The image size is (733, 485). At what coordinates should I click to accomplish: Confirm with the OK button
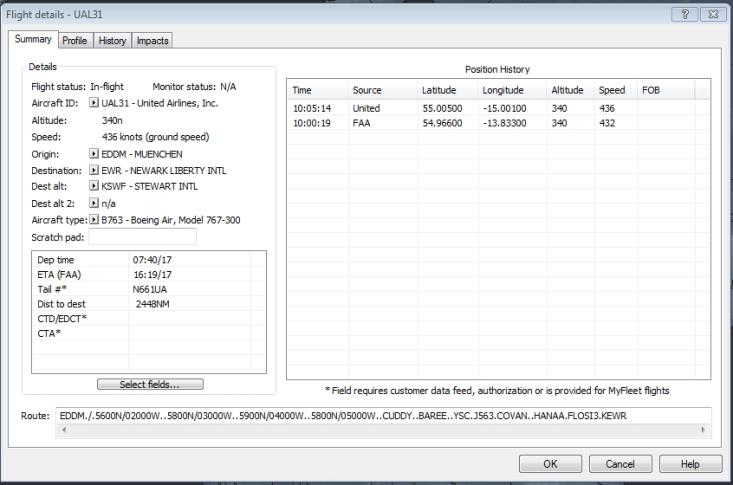(x=550, y=464)
